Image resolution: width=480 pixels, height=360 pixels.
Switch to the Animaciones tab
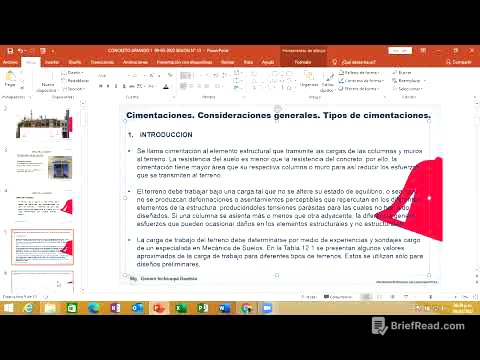pos(135,62)
